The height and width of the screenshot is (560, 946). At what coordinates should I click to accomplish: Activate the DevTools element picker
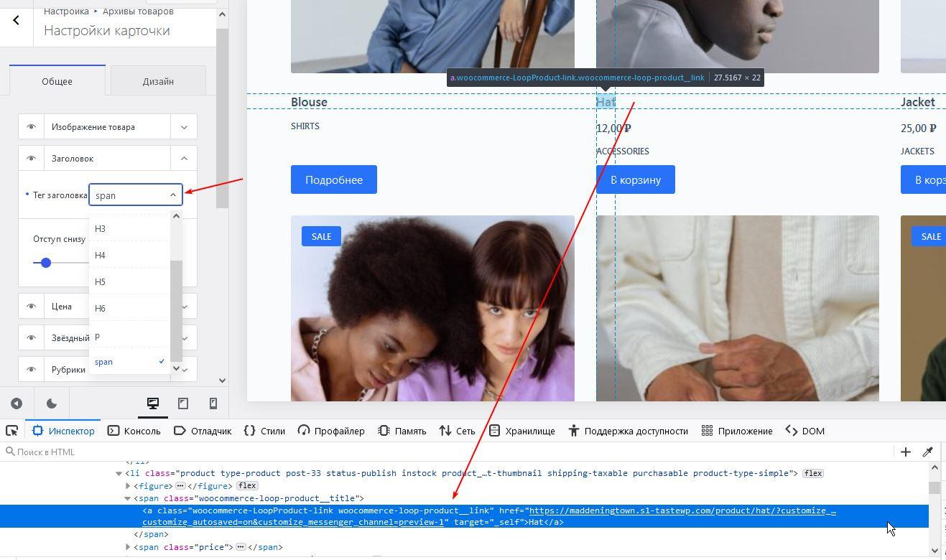12,431
